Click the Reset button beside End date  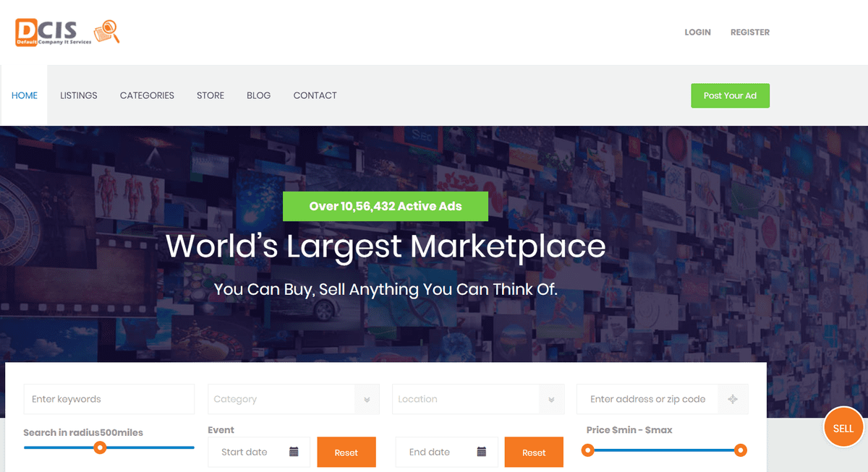coord(534,452)
